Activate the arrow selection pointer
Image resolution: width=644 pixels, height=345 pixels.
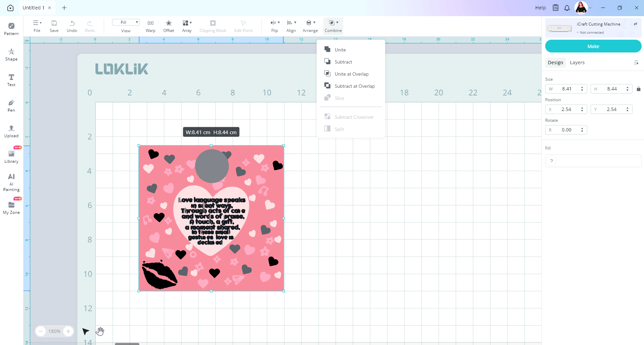point(85,331)
